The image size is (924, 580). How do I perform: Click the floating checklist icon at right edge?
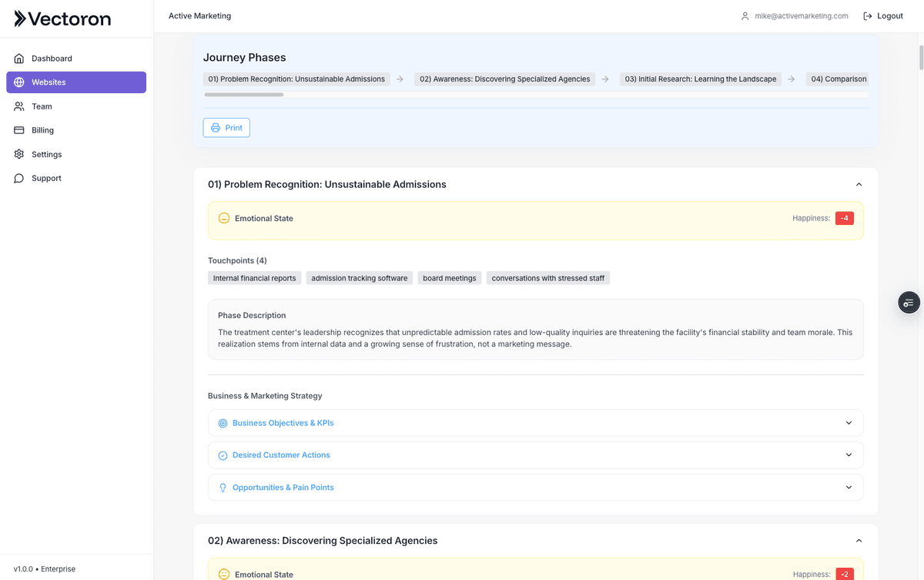click(909, 303)
